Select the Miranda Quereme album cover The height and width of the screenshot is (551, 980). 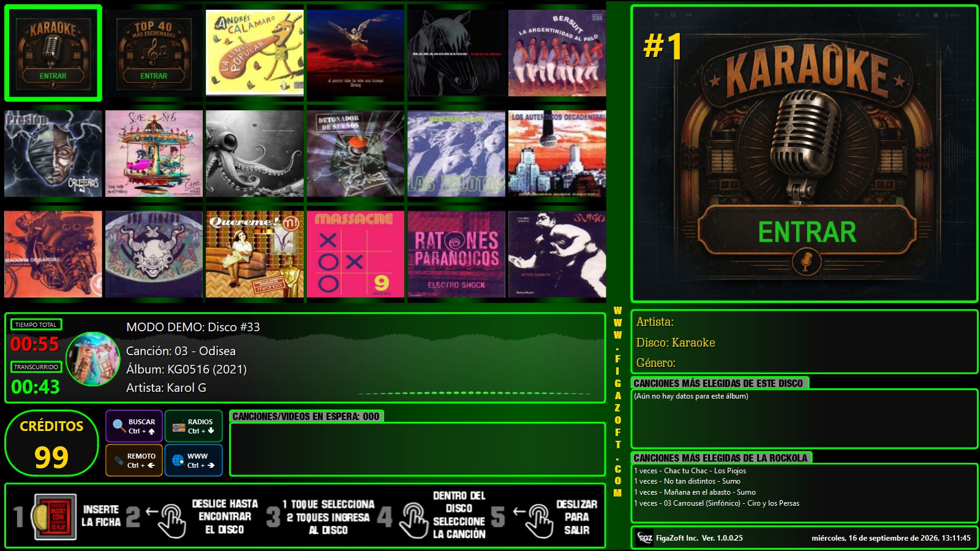tap(254, 254)
